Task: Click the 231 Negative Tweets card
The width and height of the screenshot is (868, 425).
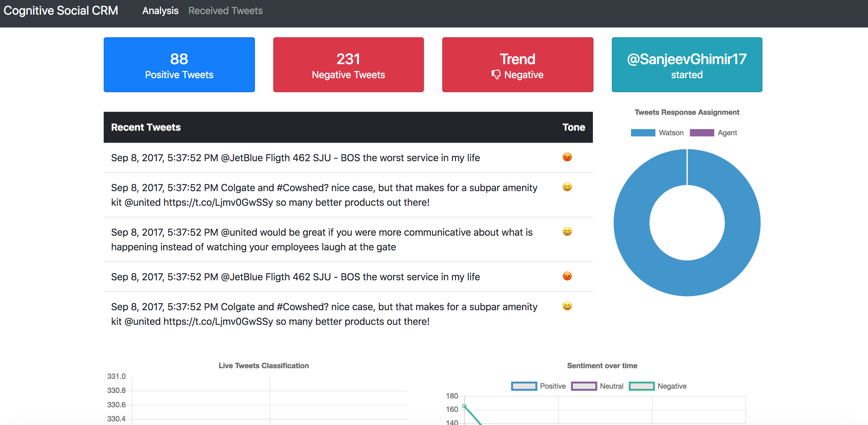Action: (x=348, y=65)
